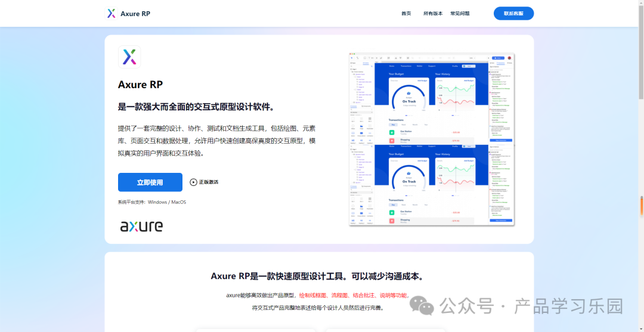Click the 将交互式产品完整地表述 description line
This screenshot has width=644, height=332.
click(318, 308)
